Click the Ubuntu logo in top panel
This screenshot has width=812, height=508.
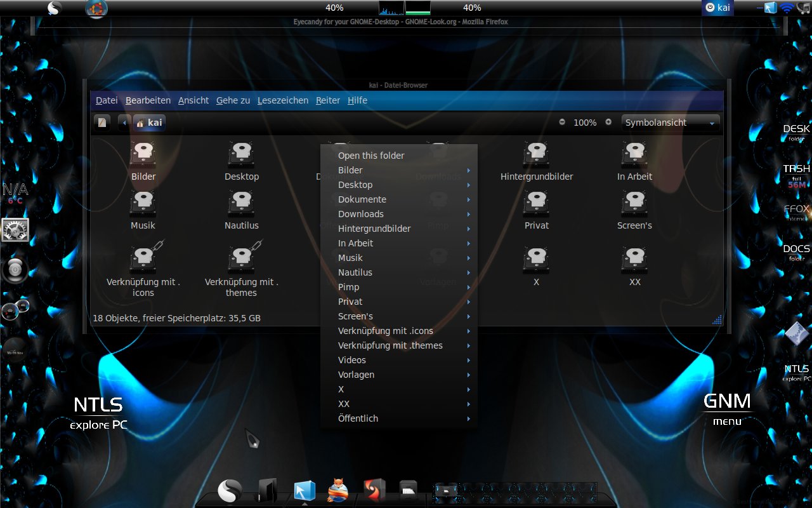[96, 8]
